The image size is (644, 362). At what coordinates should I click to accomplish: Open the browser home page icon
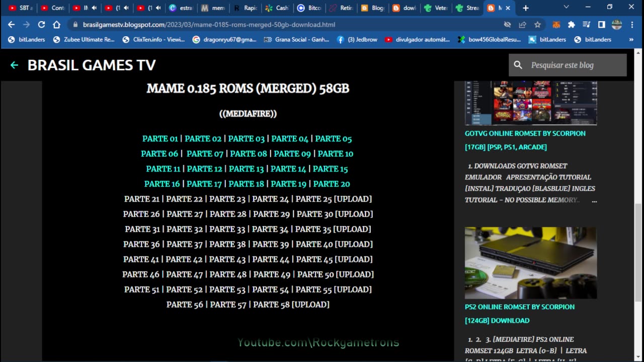click(x=56, y=25)
